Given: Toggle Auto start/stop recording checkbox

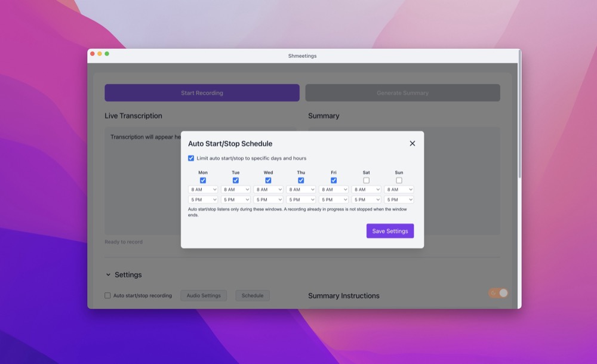Looking at the screenshot, I should [x=107, y=295].
